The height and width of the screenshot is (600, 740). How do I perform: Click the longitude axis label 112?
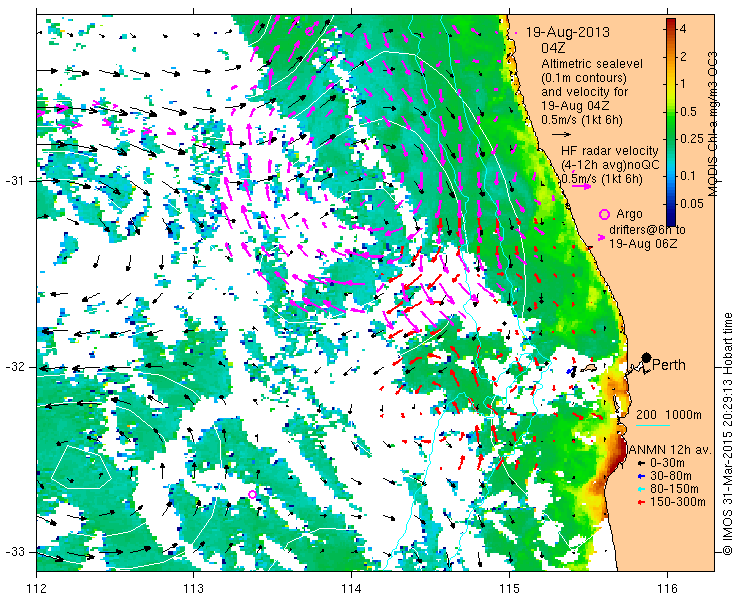(x=37, y=589)
